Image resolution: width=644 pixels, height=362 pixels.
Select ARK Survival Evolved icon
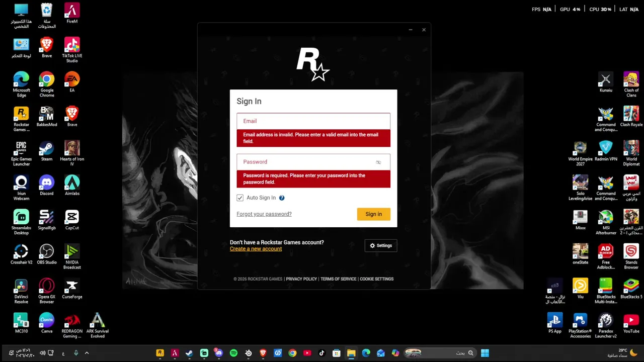pyautogui.click(x=97, y=325)
